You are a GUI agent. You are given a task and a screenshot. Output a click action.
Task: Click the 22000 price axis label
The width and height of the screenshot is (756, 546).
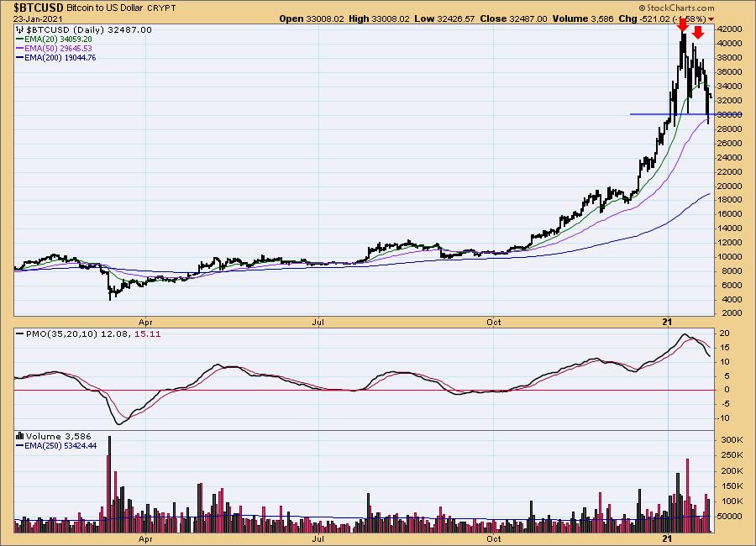[x=730, y=171]
